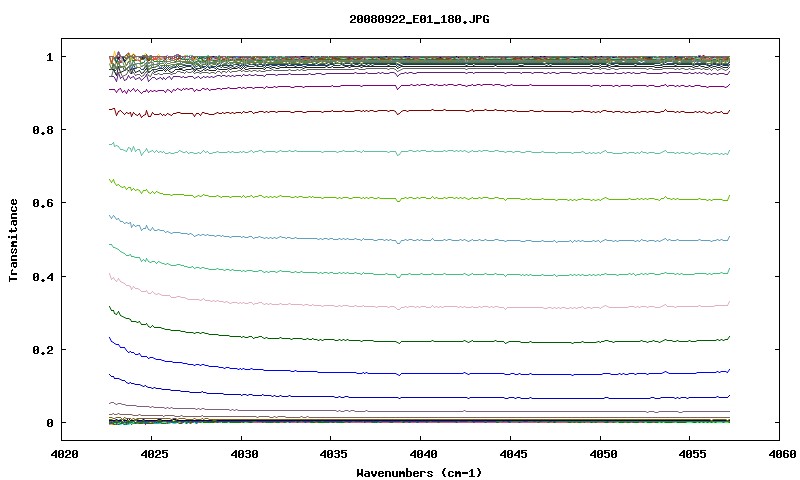This screenshot has height=480, width=800.
Task: Click the plot title 20080922_E01_180.JPG
Action: (x=419, y=19)
